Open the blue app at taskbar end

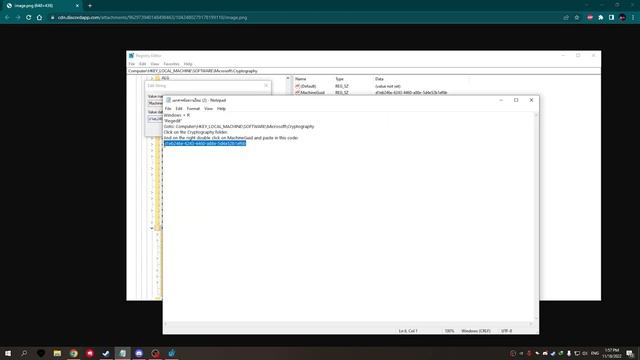(172, 353)
